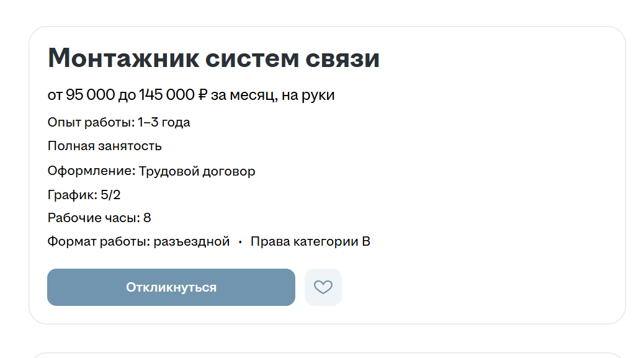
Task: Select the 1–3 года experience value
Action: click(164, 122)
